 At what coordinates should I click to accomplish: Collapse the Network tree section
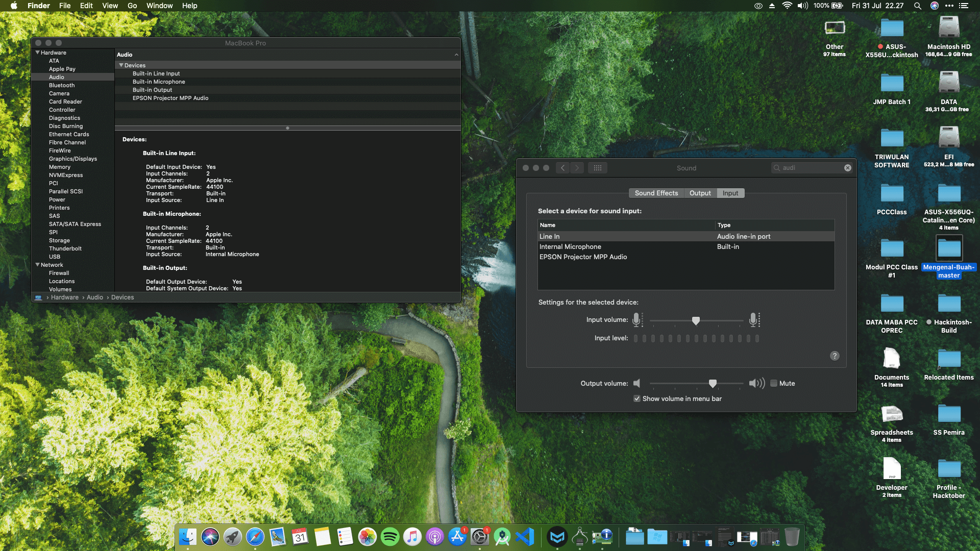click(37, 265)
